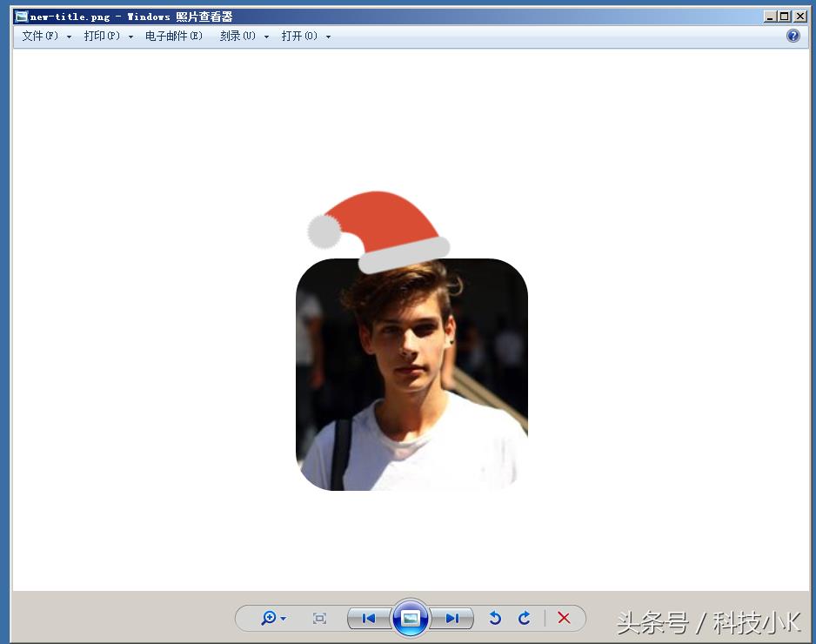Image resolution: width=816 pixels, height=644 pixels.
Task: Minimize the Photo Viewer window
Action: pyautogui.click(x=770, y=16)
